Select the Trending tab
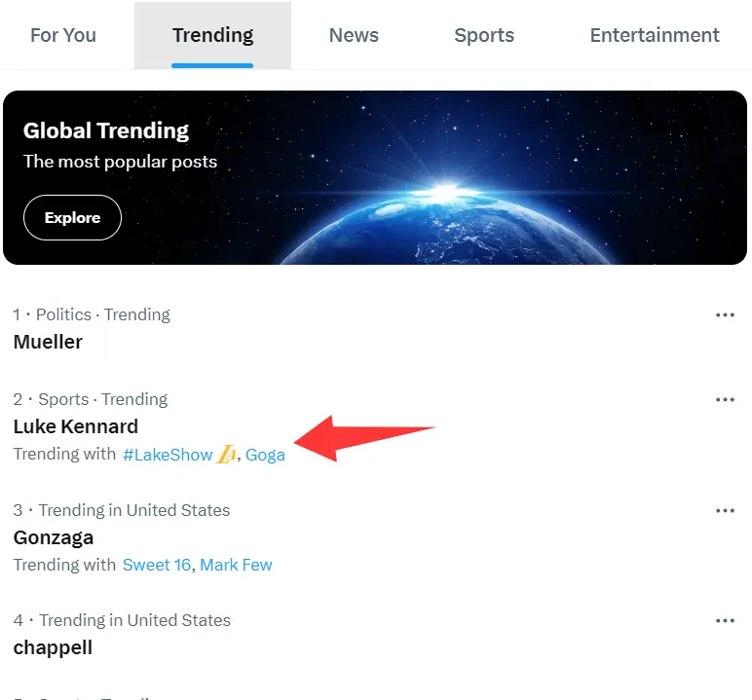Image resolution: width=752 pixels, height=700 pixels. (212, 36)
